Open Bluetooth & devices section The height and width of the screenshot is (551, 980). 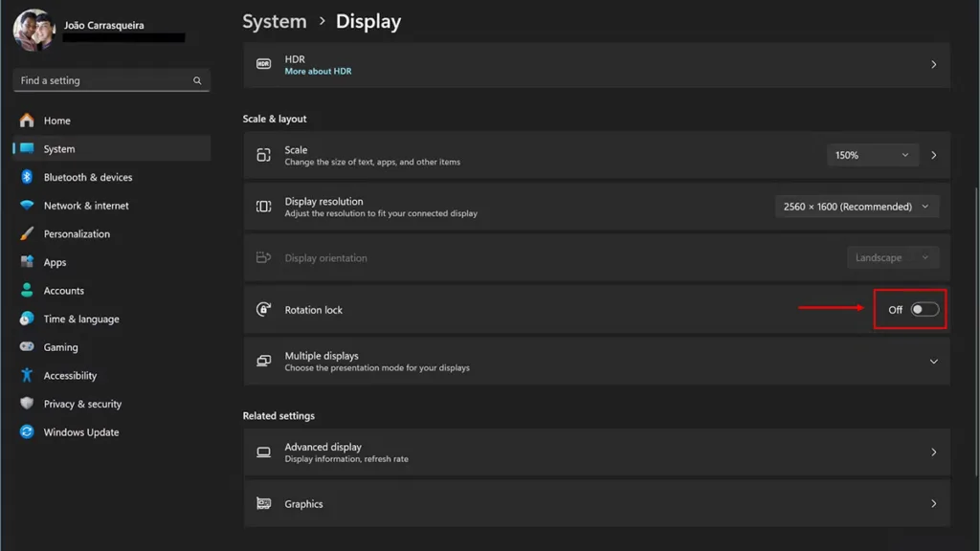click(112, 177)
